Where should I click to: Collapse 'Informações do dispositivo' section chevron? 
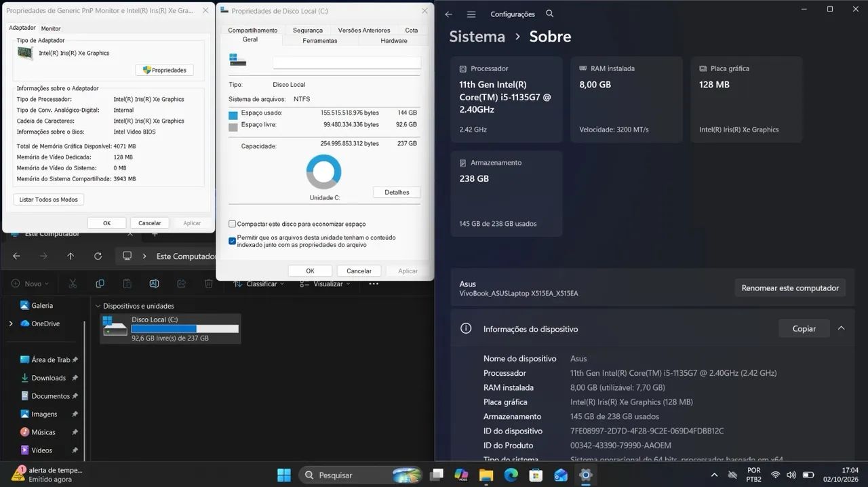click(x=841, y=328)
